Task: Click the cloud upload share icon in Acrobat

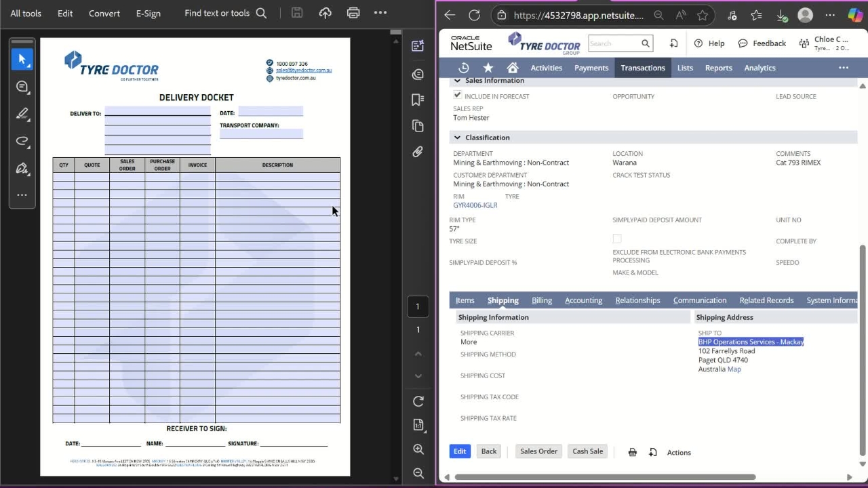Action: [x=325, y=13]
